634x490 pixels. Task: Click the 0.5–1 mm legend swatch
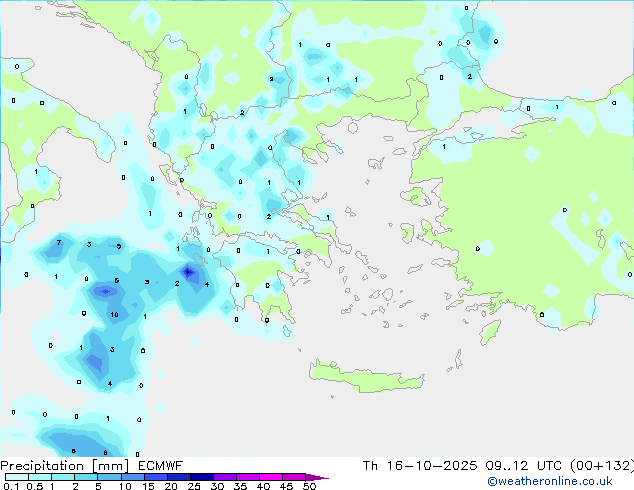pos(40,477)
